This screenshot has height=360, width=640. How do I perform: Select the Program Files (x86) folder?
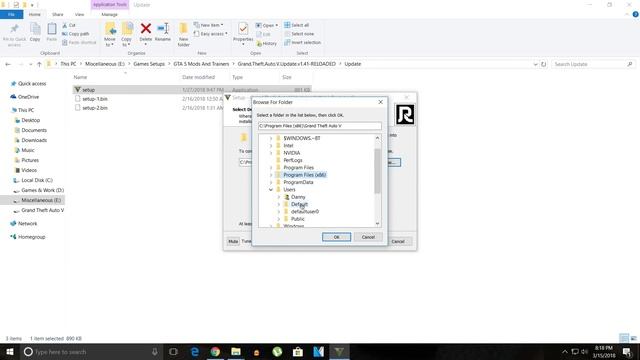(304, 175)
